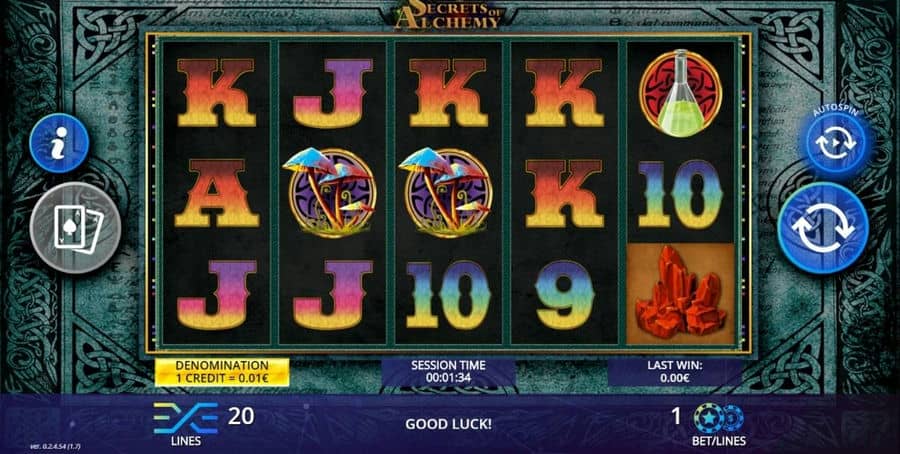This screenshot has height=454, width=900.
Task: Click the Secrets of Alchemy logo
Action: point(448,15)
